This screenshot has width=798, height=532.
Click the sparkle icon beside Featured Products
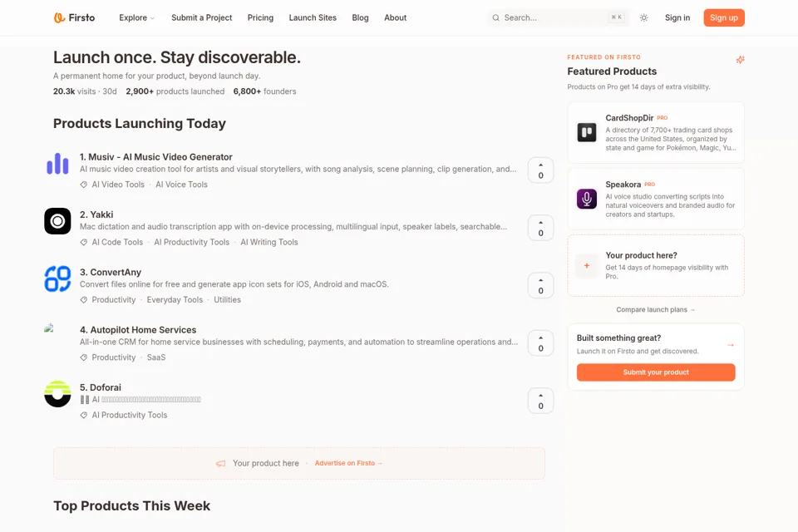tap(740, 60)
